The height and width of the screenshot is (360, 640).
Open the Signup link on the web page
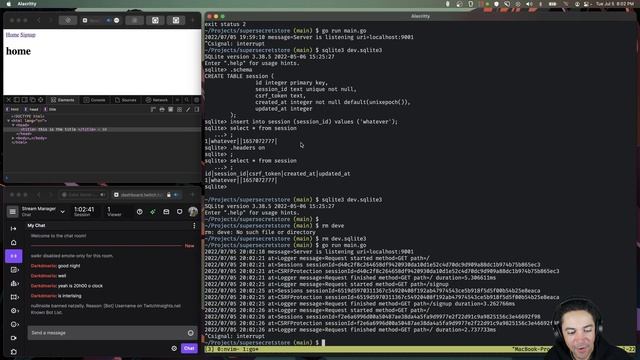(28, 35)
